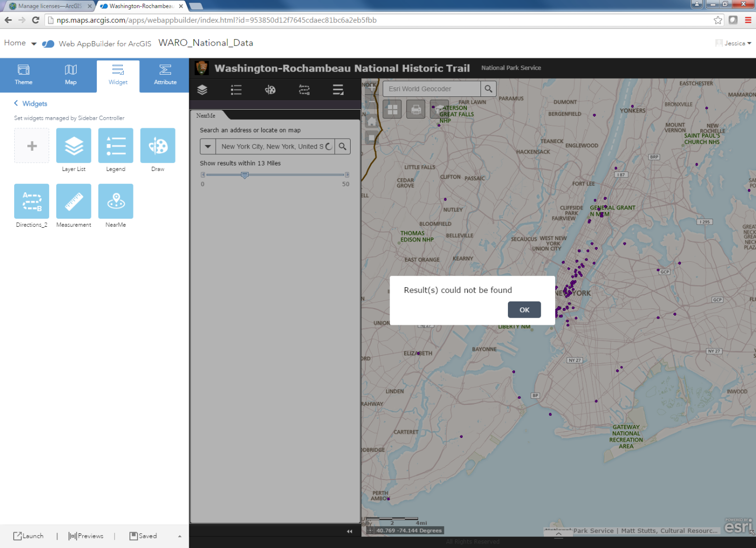Click the National Park Service arrowhead logo
Viewport: 756px width, 548px height.
[202, 68]
